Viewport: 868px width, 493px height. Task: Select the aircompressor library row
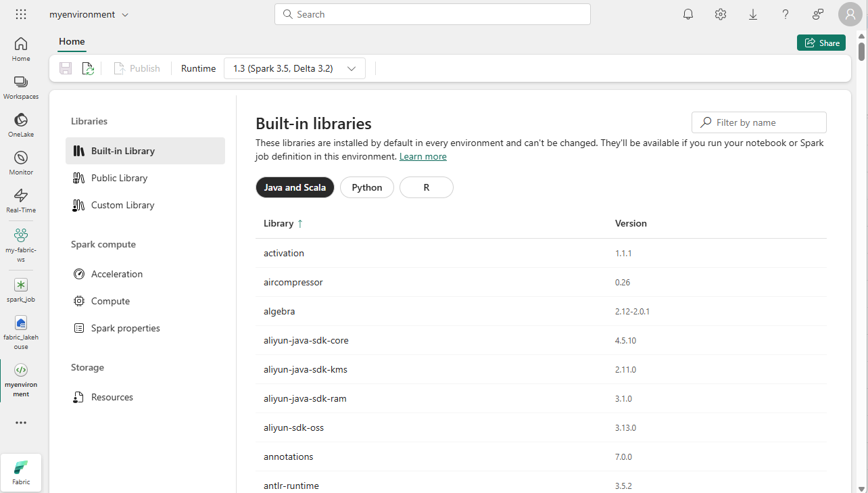[x=541, y=282]
